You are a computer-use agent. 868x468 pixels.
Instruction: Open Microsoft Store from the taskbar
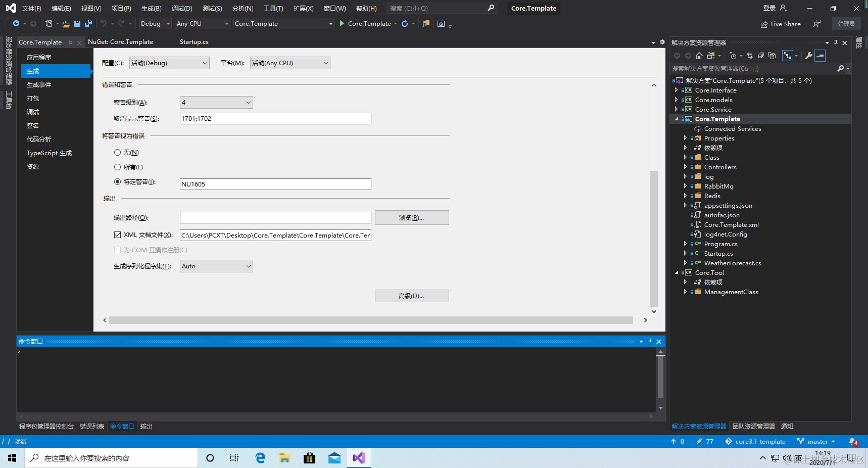click(310, 458)
